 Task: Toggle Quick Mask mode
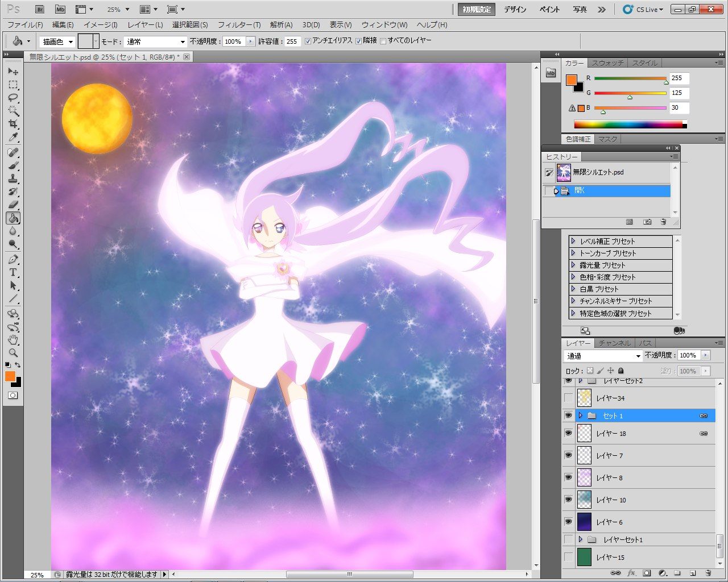pos(13,396)
